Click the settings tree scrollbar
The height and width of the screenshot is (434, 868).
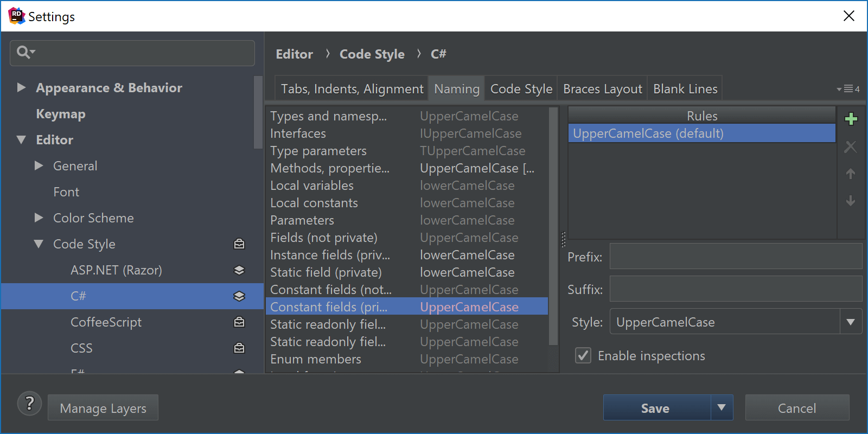(x=258, y=112)
